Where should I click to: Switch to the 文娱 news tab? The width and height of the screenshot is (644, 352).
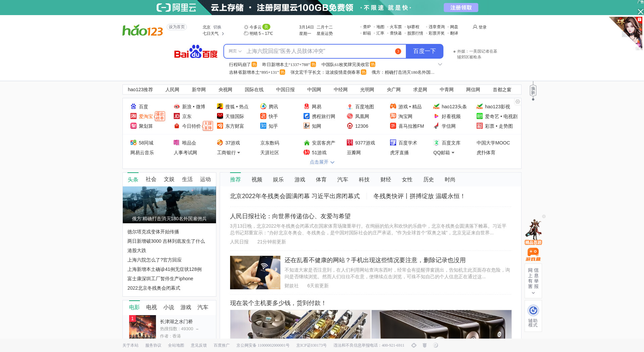[169, 179]
